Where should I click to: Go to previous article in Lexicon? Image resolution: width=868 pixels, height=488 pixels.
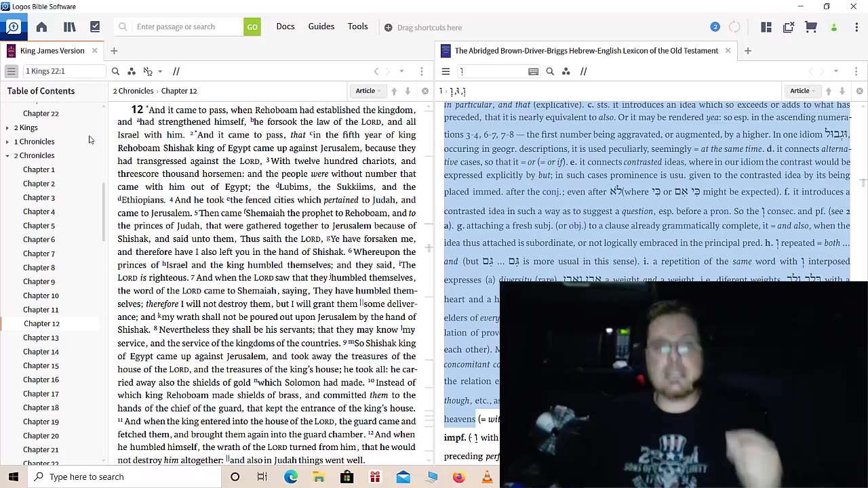[x=829, y=91]
